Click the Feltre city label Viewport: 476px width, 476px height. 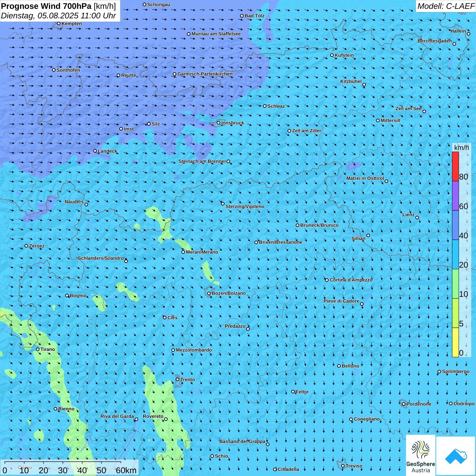coord(302,392)
